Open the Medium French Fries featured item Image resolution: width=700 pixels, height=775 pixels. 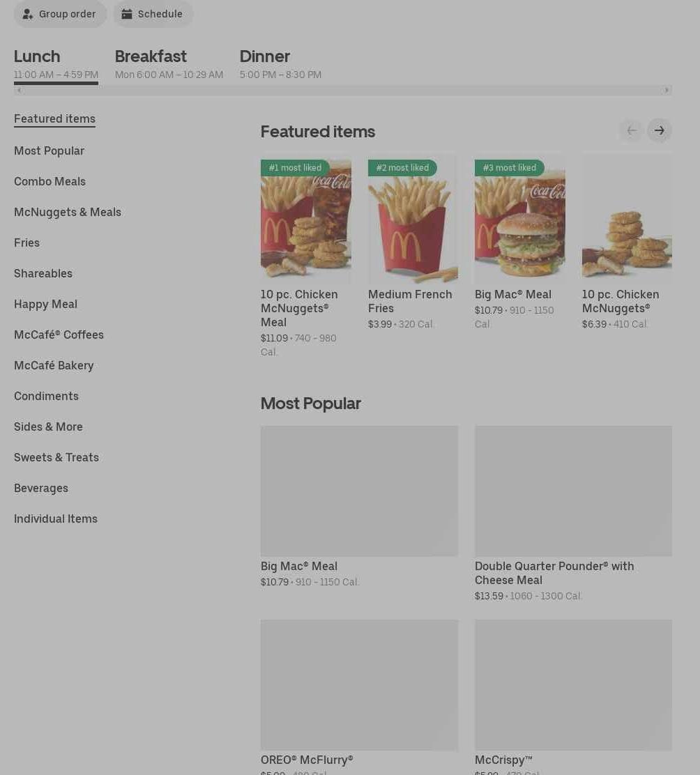(413, 243)
